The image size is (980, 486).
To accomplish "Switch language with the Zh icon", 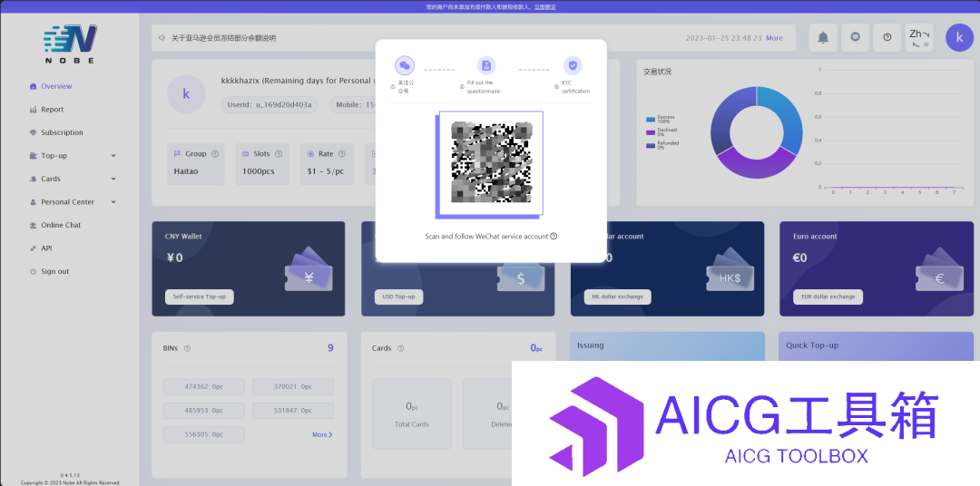I will (918, 37).
